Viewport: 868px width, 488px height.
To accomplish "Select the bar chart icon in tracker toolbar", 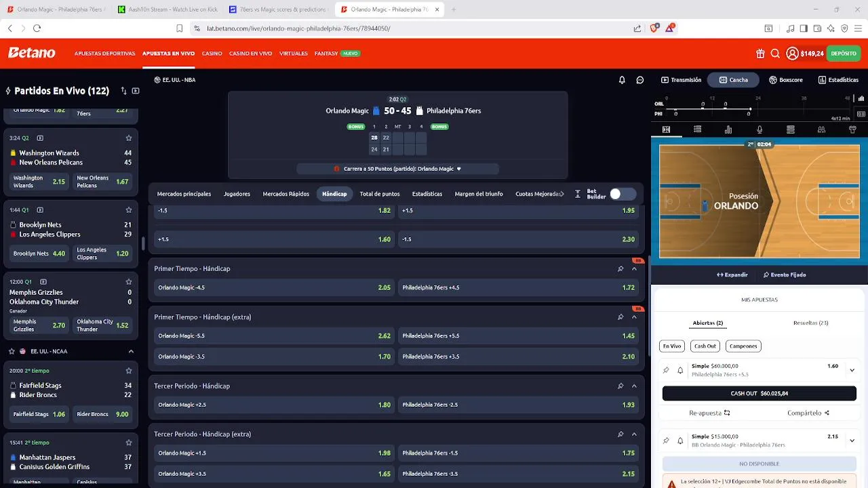I will [728, 129].
